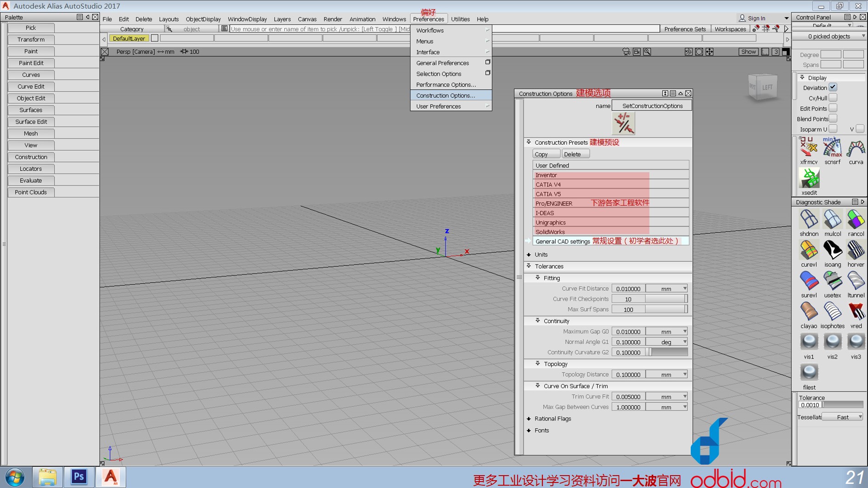Screen dimensions: 868x488
Task: Toggle the Deviation checkbox
Action: click(x=833, y=87)
